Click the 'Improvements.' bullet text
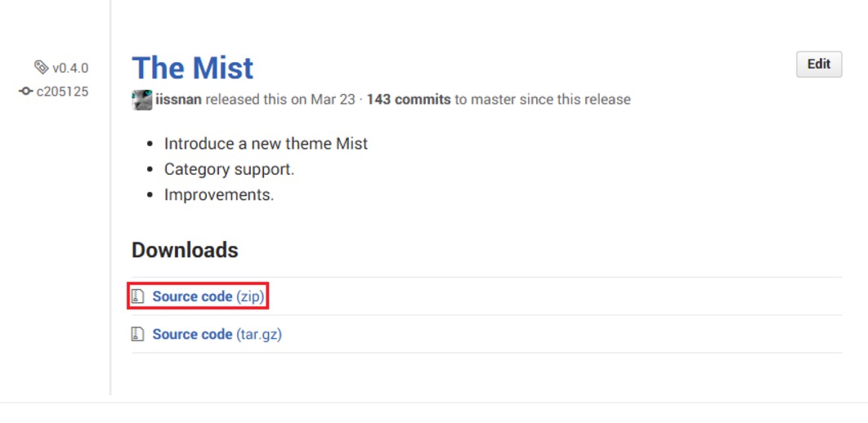Image resolution: width=868 pixels, height=423 pixels. (x=219, y=195)
